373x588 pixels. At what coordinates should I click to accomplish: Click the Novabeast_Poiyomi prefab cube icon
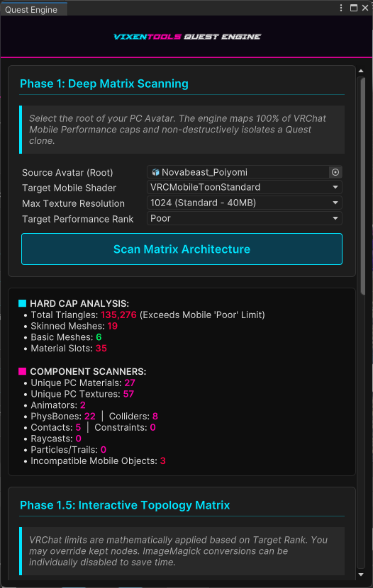point(155,172)
